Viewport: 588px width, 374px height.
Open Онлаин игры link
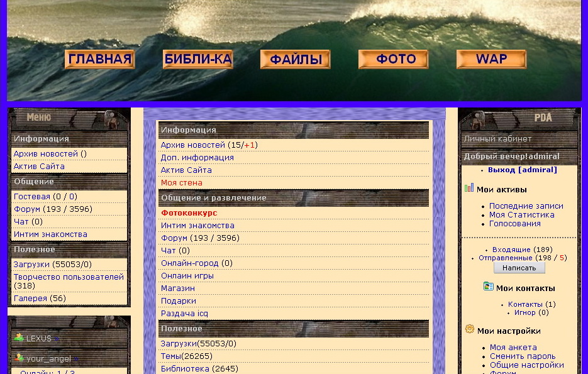click(187, 276)
